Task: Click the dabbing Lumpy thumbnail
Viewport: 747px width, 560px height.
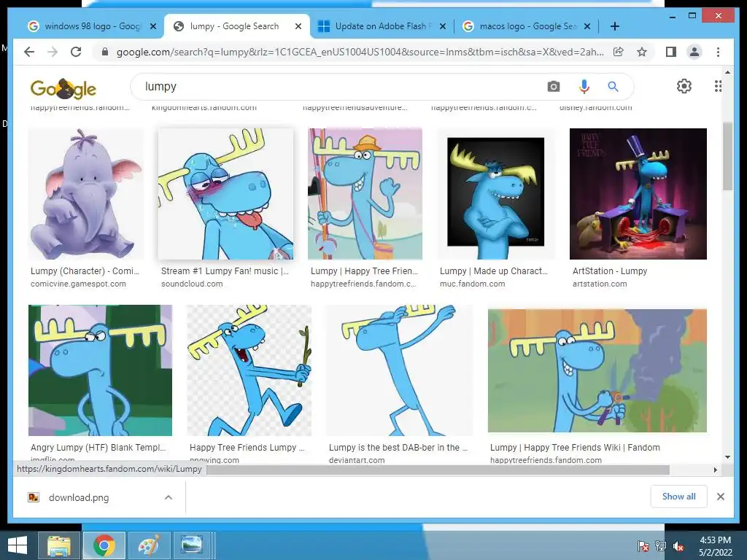Action: [x=399, y=370]
